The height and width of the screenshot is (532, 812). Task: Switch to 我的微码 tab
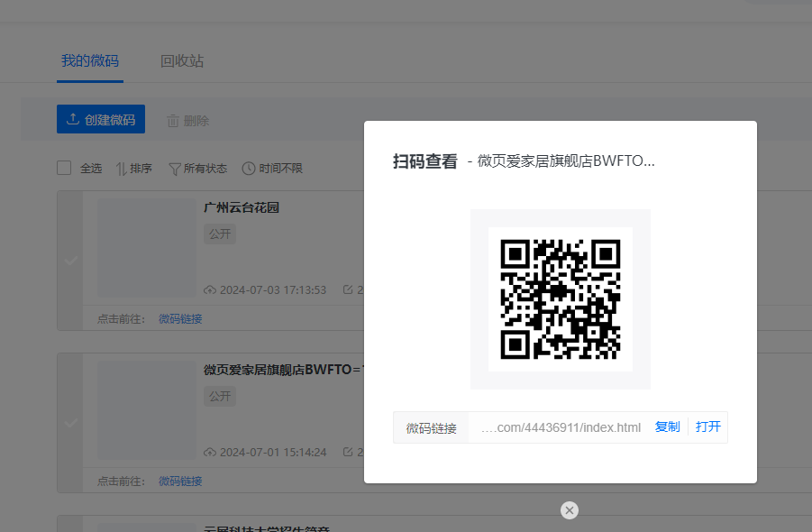pos(90,61)
